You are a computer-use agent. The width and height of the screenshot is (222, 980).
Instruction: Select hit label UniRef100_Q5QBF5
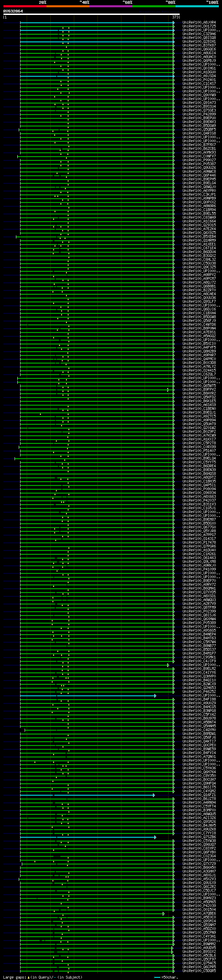(x=199, y=129)
